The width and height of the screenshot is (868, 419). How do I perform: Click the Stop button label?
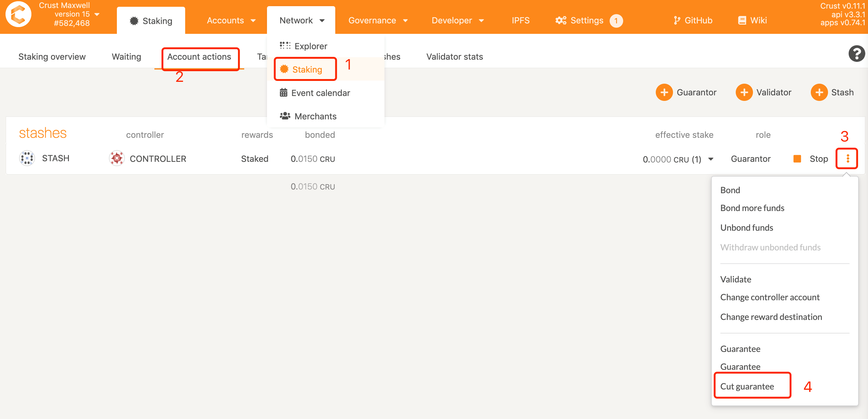tap(818, 159)
